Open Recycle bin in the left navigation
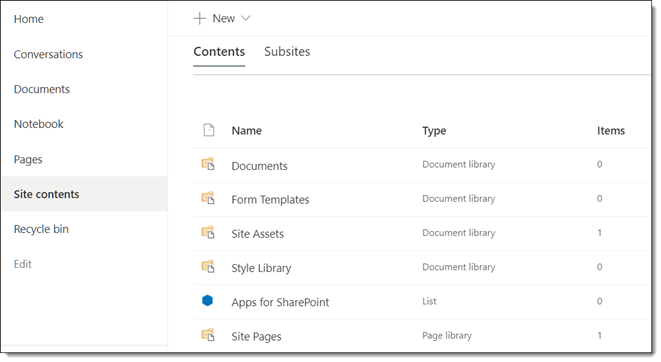 click(x=41, y=229)
